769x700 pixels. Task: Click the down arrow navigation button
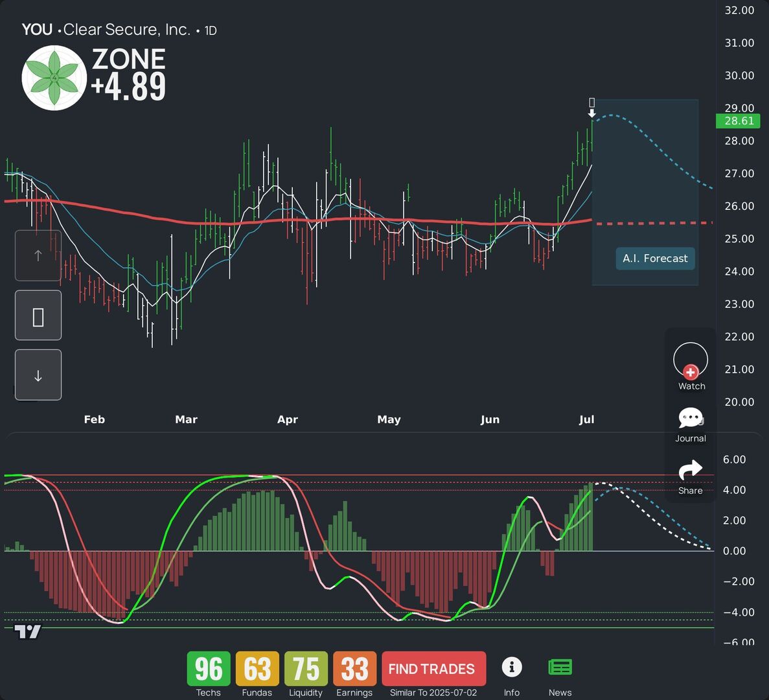38,375
